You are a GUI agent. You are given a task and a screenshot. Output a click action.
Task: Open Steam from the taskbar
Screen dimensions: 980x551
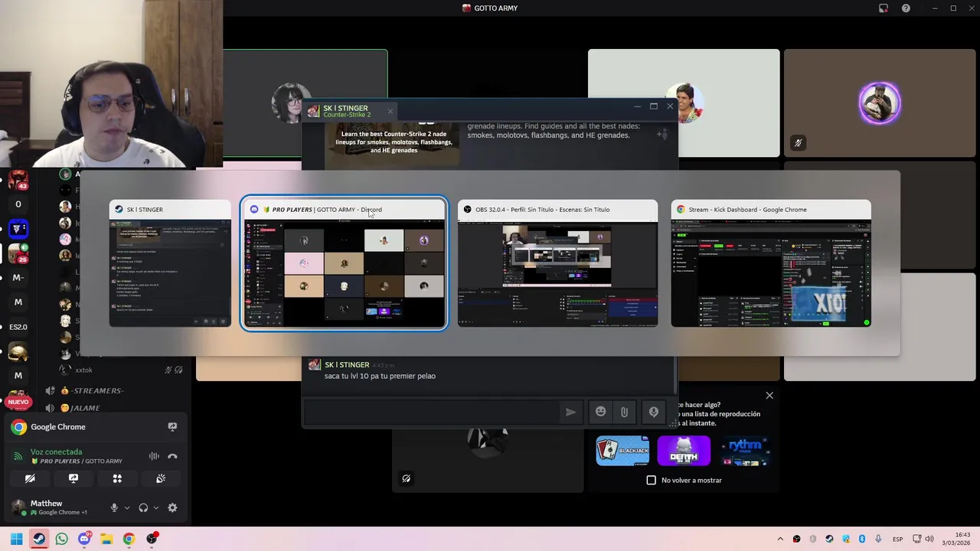pos(38,539)
